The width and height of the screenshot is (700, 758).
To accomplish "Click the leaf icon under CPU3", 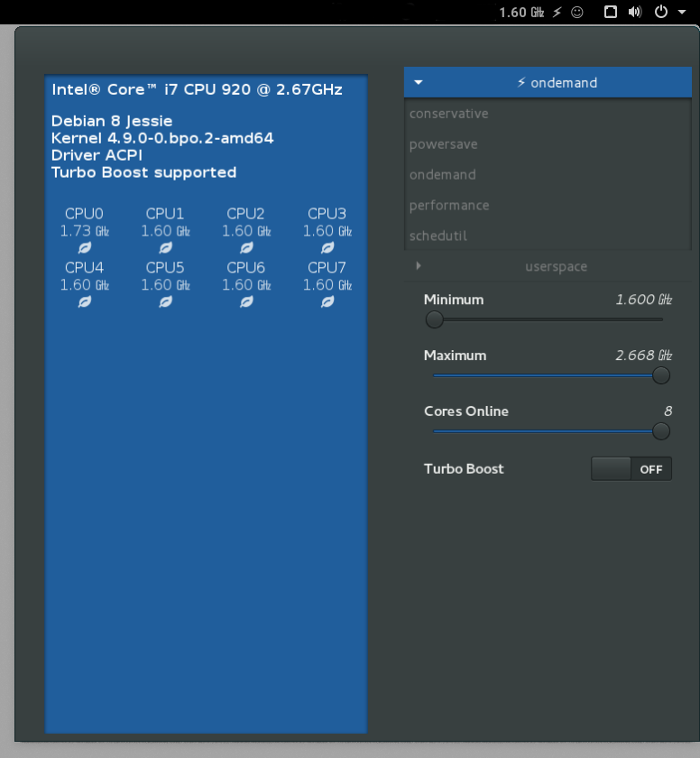I will tap(327, 248).
